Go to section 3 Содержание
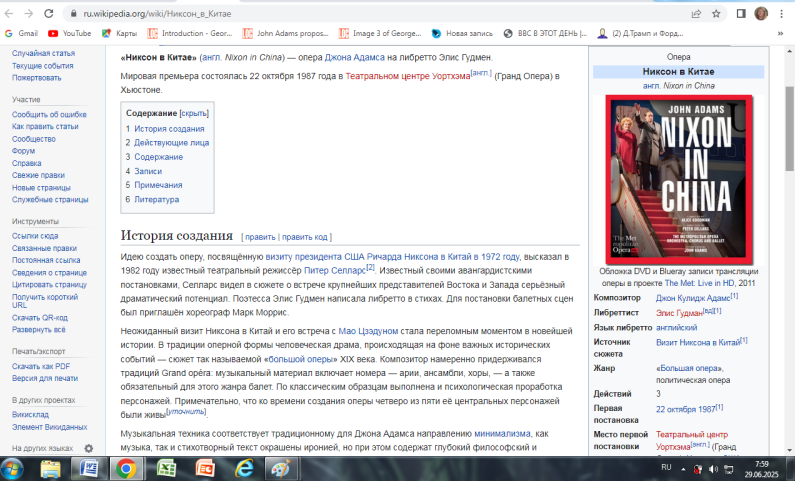Screen dimensions: 795x481 [154, 157]
